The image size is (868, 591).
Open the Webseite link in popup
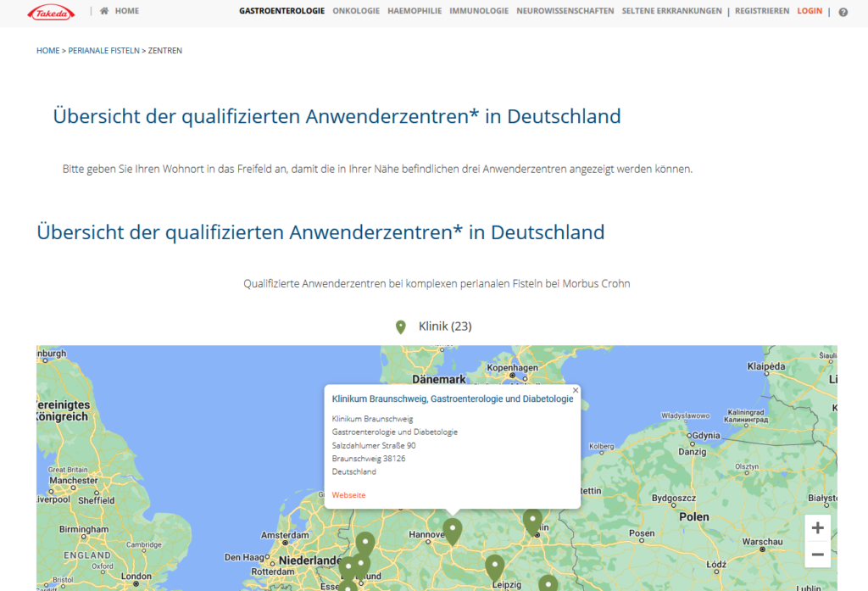coord(348,495)
